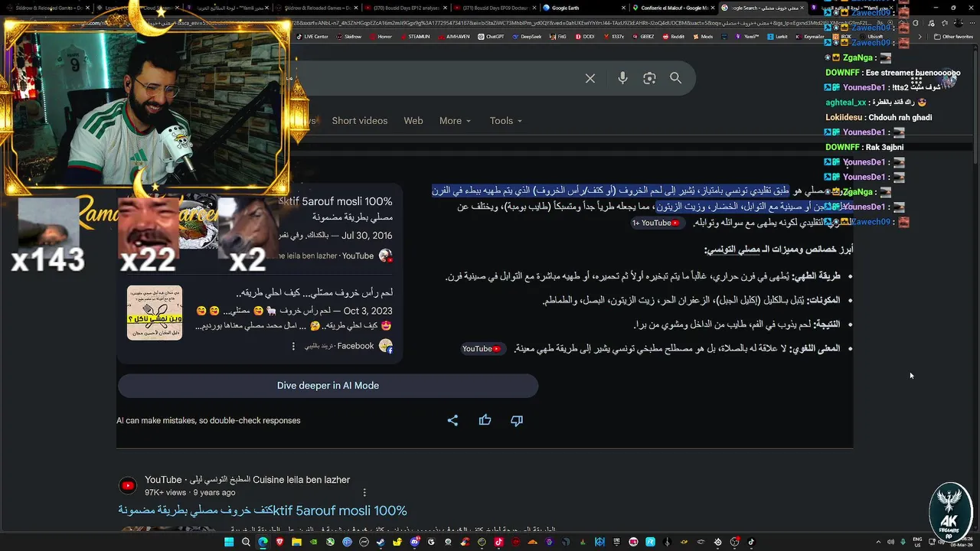Screen dimensions: 980x551
Task: Open Windows Start menu
Action: [229, 542]
